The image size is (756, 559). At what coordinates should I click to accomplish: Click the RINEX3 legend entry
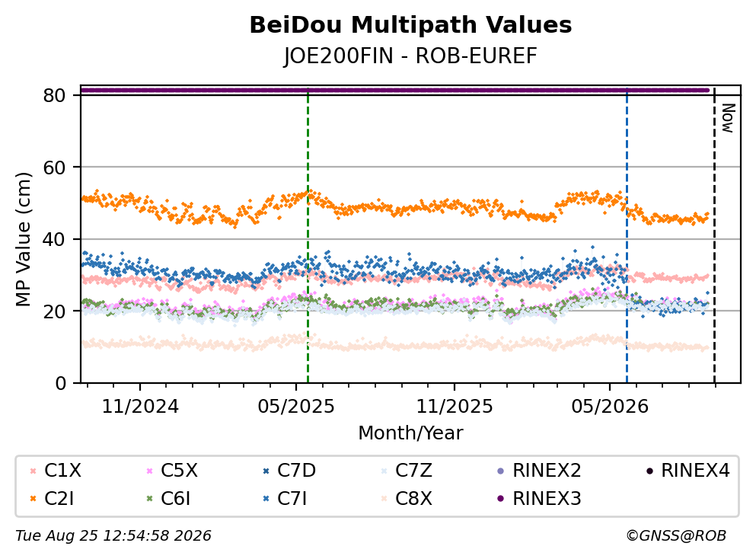[538, 498]
